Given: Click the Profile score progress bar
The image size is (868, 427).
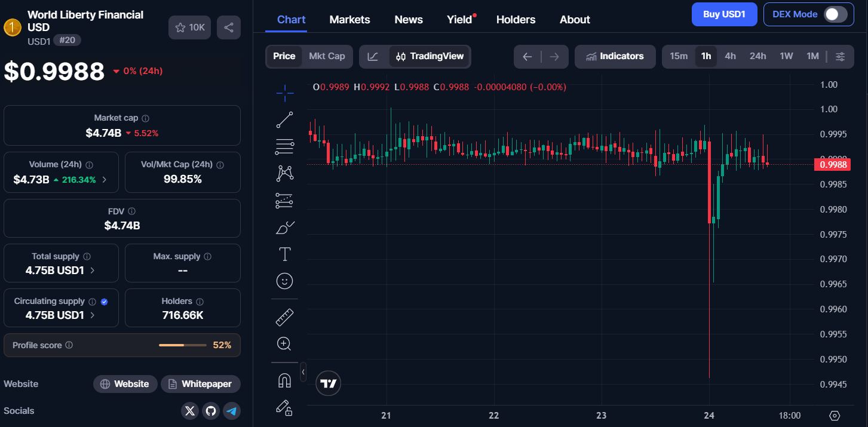Looking at the screenshot, I should [183, 345].
